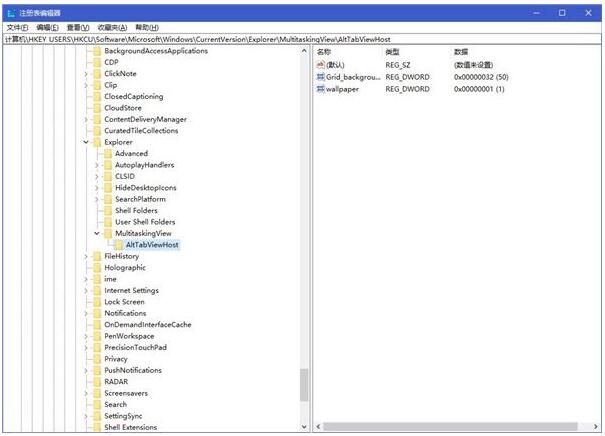
Task: Click the (默认) string value icon
Action: (x=320, y=65)
